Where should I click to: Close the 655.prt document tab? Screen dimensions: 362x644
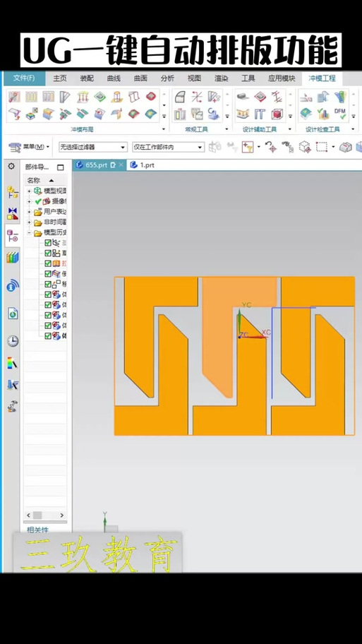pos(121,165)
